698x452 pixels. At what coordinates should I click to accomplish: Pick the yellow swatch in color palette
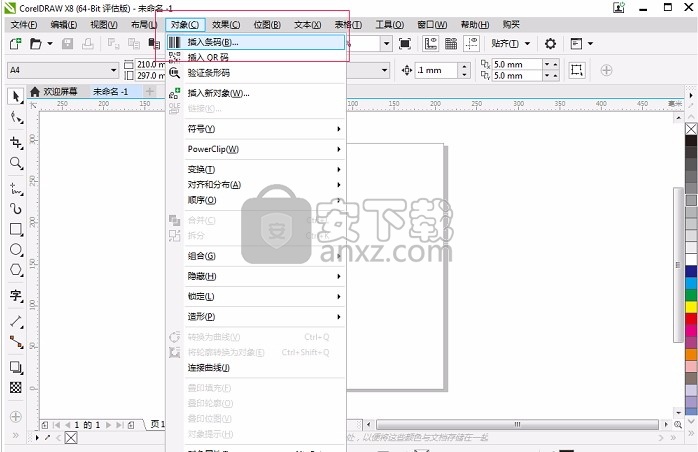pyautogui.click(x=691, y=306)
